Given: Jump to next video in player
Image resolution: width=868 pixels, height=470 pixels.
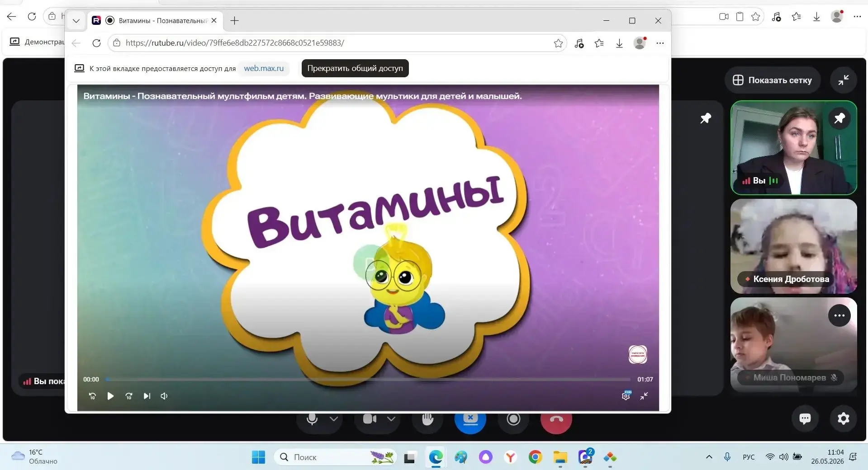Looking at the screenshot, I should [x=147, y=396].
